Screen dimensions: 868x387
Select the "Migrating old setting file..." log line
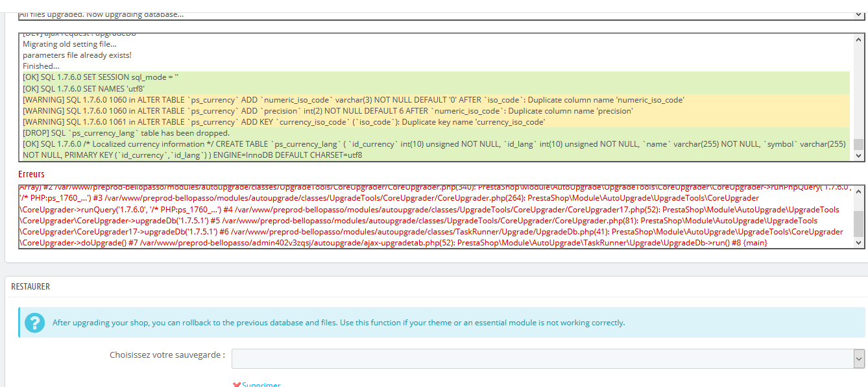[x=71, y=44]
